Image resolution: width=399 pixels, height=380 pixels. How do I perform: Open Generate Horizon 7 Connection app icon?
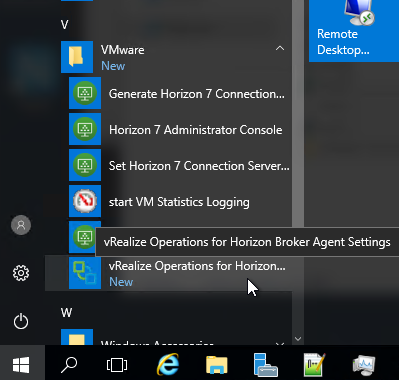[x=85, y=93]
